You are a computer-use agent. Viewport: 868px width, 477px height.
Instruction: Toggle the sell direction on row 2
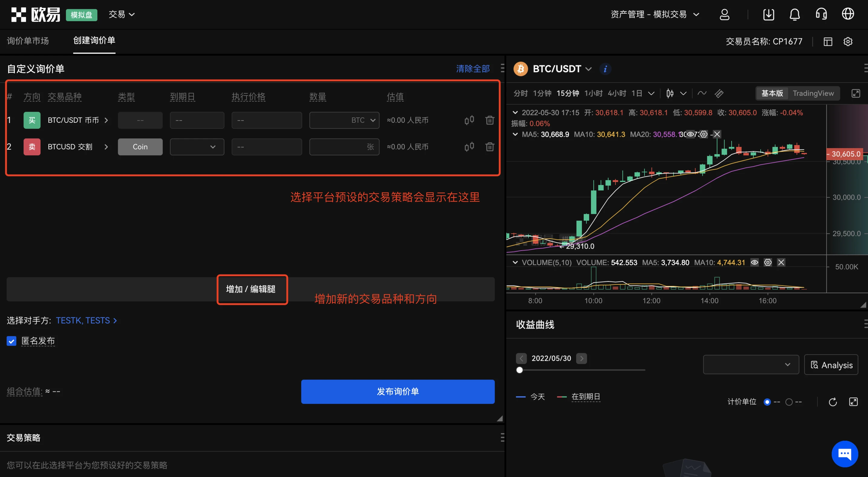(x=32, y=147)
